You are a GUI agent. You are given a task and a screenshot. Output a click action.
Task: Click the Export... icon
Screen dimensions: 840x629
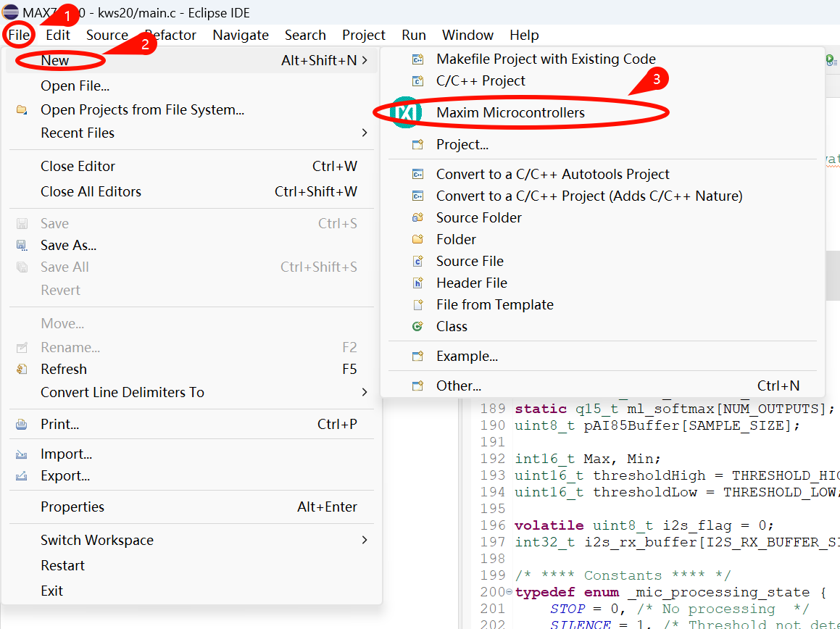click(x=22, y=476)
